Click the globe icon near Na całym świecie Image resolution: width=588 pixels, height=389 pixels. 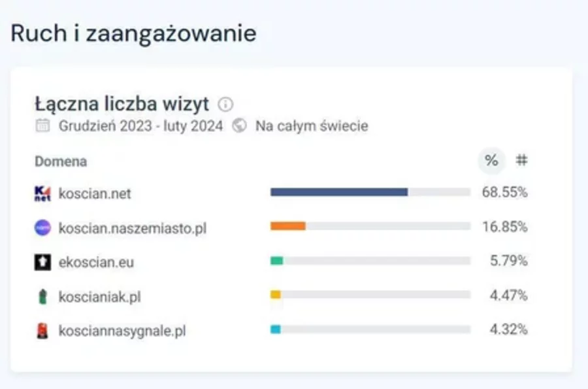click(240, 126)
